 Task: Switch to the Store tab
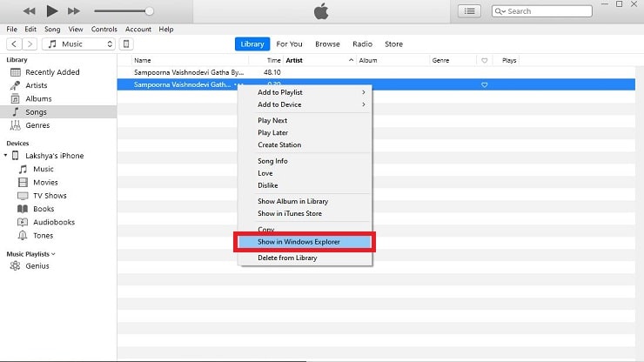click(x=393, y=44)
